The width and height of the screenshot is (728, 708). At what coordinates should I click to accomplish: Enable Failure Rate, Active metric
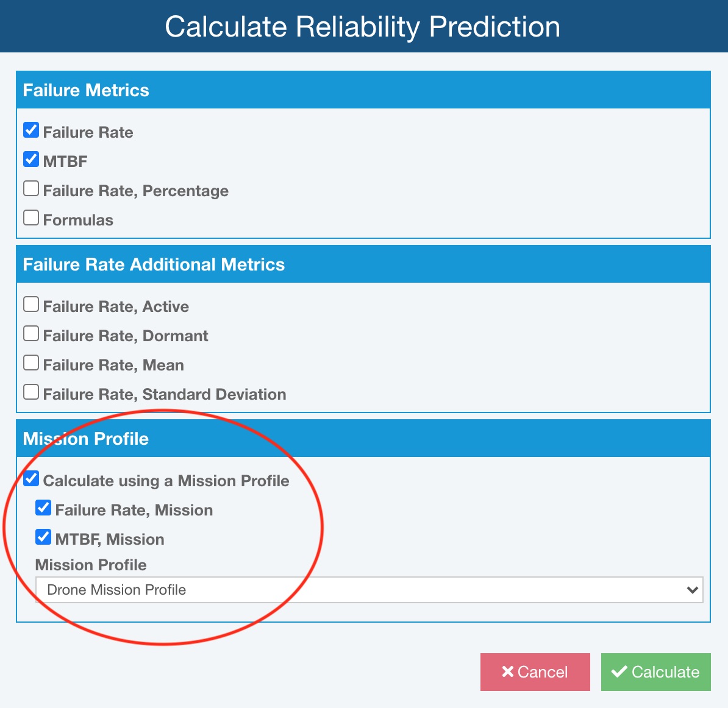30,303
